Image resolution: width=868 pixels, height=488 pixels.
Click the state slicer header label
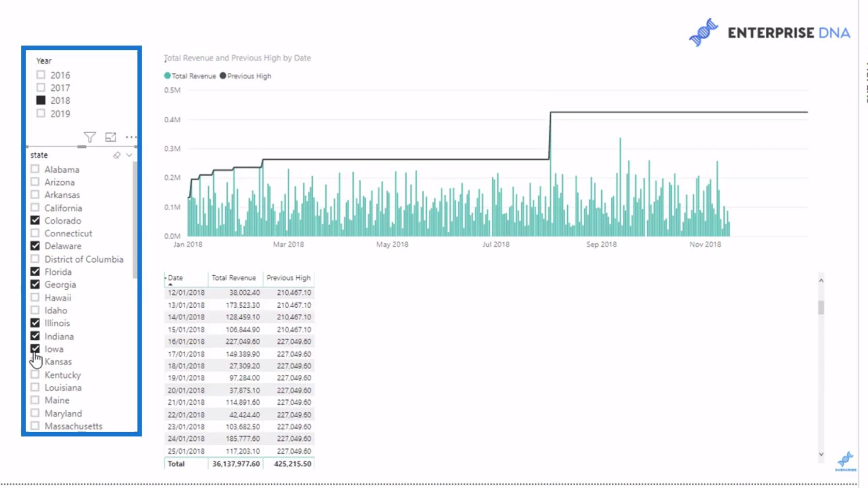(39, 155)
